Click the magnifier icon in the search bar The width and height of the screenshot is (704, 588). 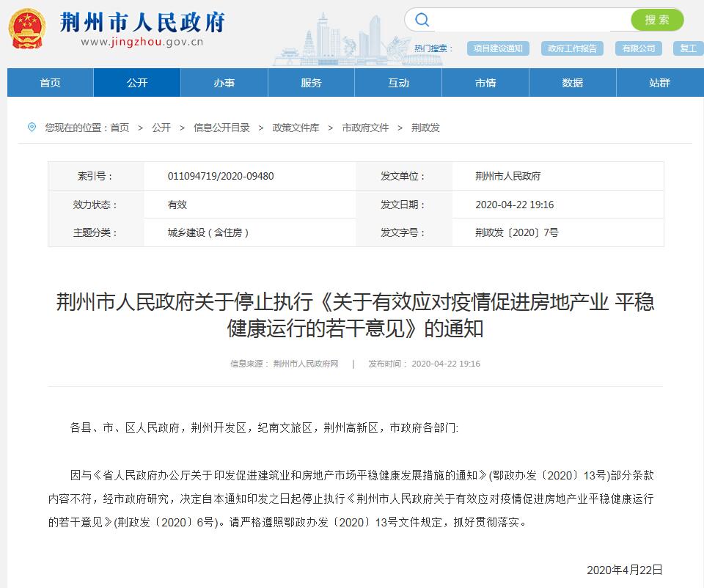coord(422,20)
